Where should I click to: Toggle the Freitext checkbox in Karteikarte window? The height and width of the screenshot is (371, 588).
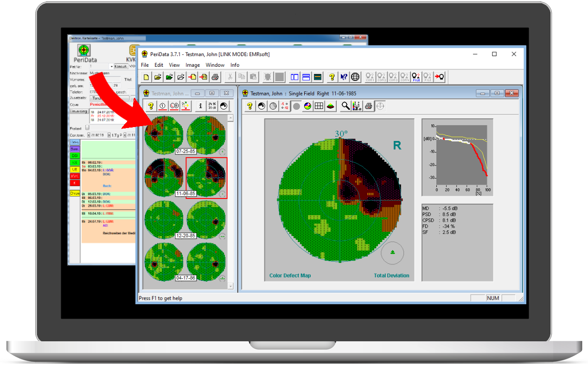(x=87, y=128)
